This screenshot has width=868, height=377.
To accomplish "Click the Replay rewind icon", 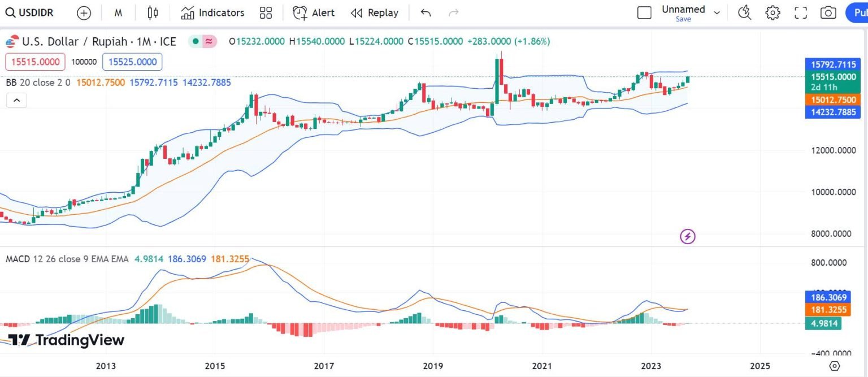I will [x=355, y=12].
